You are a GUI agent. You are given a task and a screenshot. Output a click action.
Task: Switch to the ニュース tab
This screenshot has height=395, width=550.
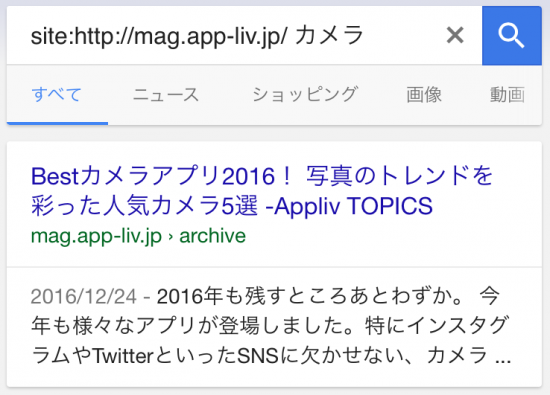[x=166, y=95]
